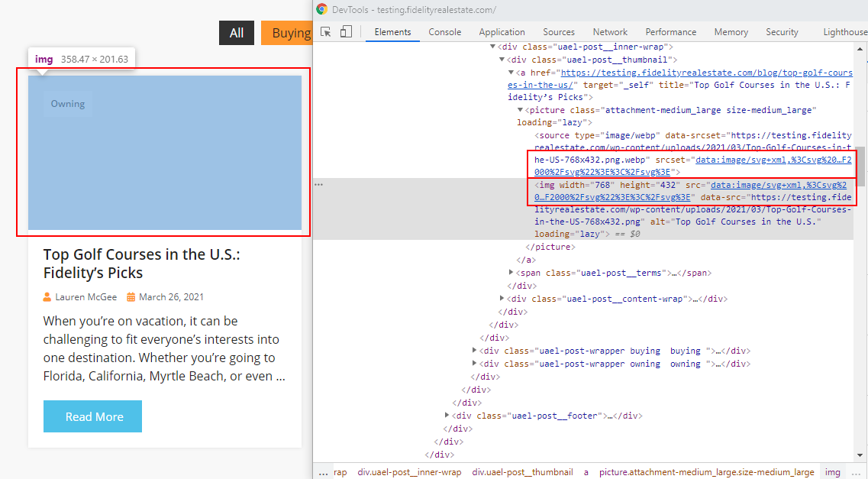The height and width of the screenshot is (479, 868).
Task: Expand the span uael-post__terms node
Action: (511, 273)
